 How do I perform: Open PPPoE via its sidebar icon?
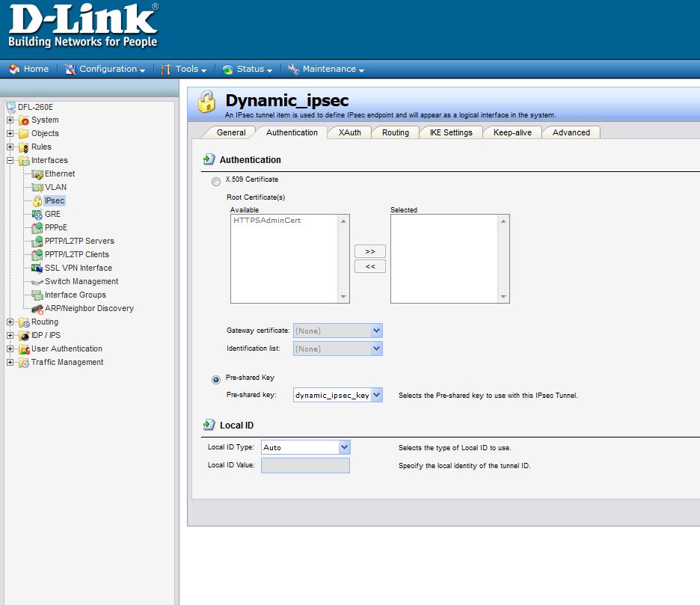tap(37, 227)
